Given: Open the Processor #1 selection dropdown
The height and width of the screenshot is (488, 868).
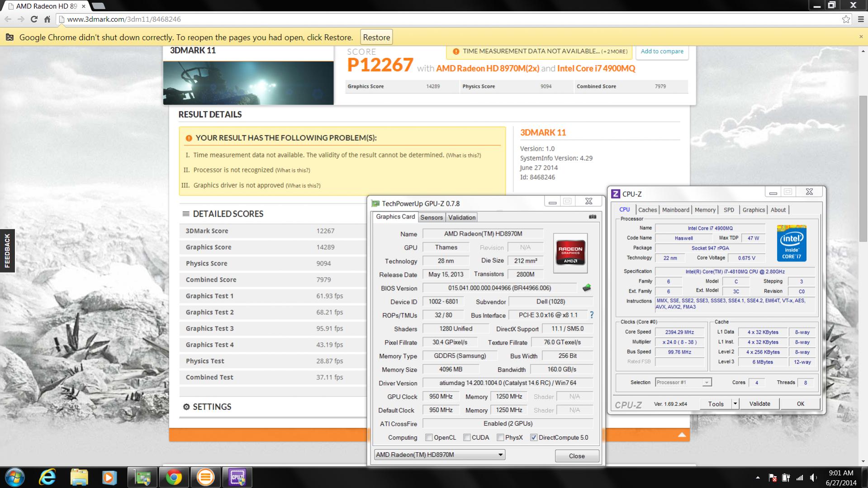Looking at the screenshot, I should pyautogui.click(x=683, y=382).
